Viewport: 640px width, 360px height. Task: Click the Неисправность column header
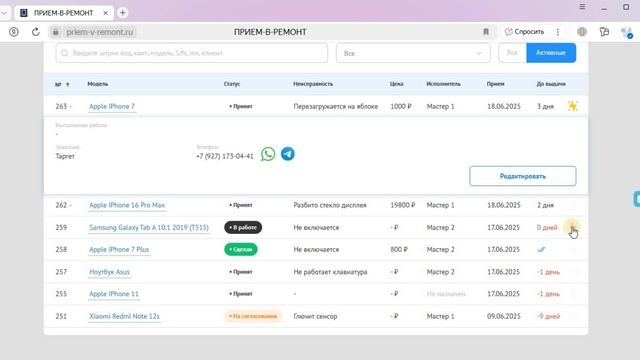pos(313,84)
